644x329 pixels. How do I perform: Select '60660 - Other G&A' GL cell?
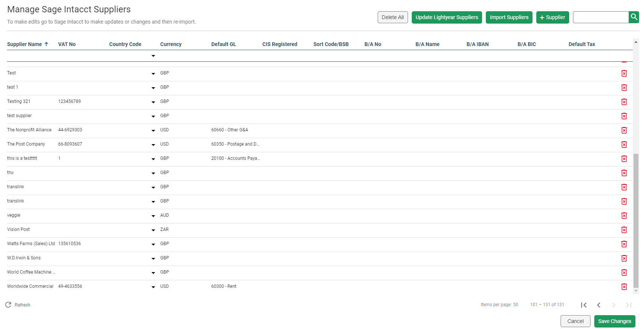[230, 130]
